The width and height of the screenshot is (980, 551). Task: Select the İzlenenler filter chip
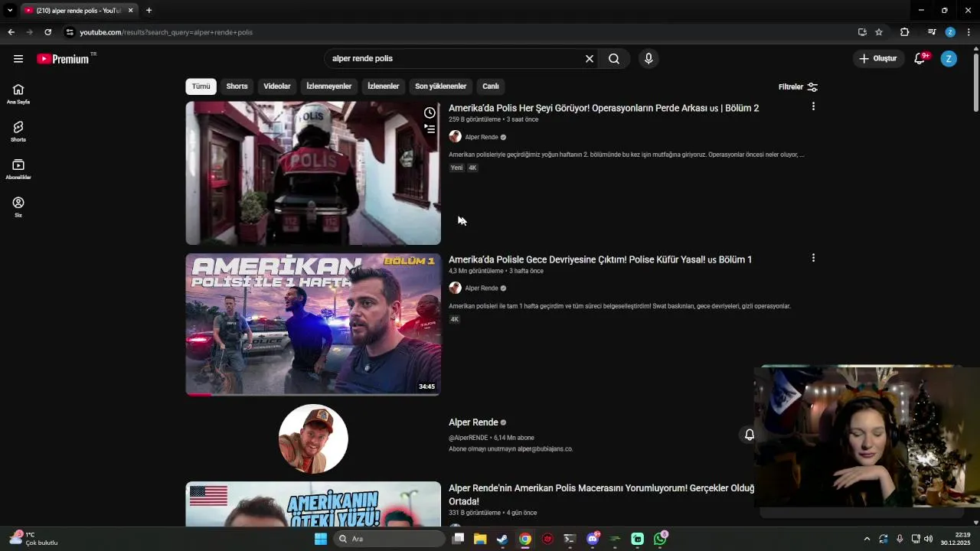pyautogui.click(x=384, y=86)
